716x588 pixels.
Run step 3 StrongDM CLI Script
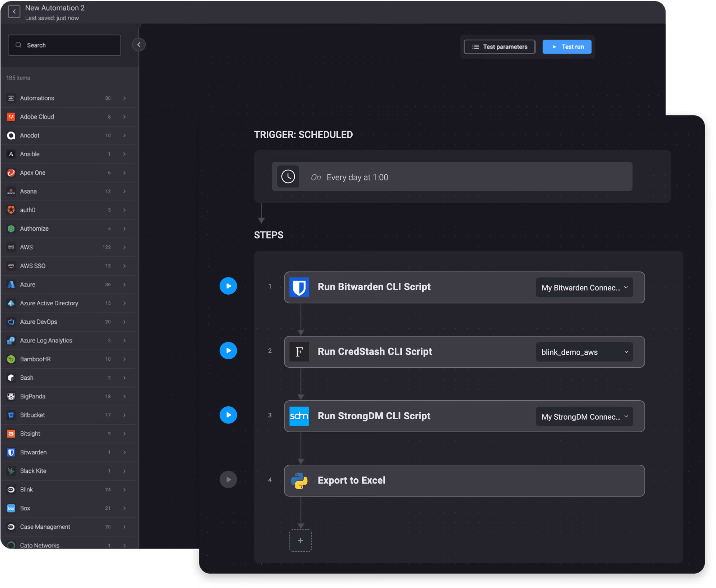(228, 415)
